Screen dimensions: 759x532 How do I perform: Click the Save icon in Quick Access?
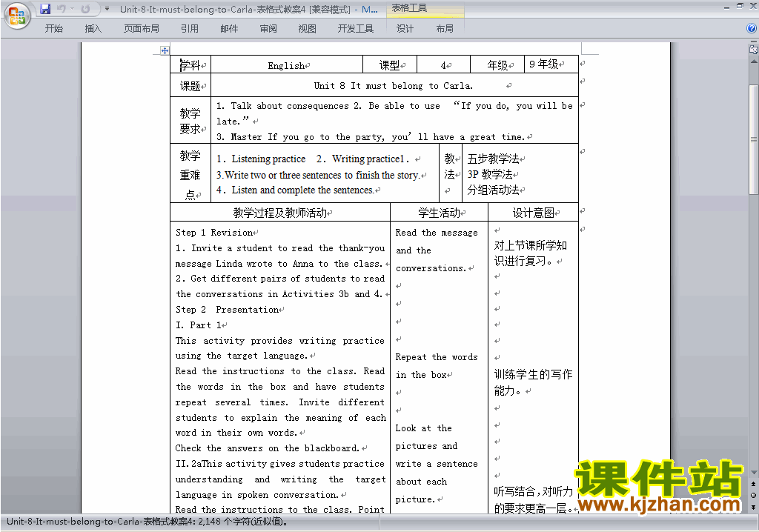[45, 9]
